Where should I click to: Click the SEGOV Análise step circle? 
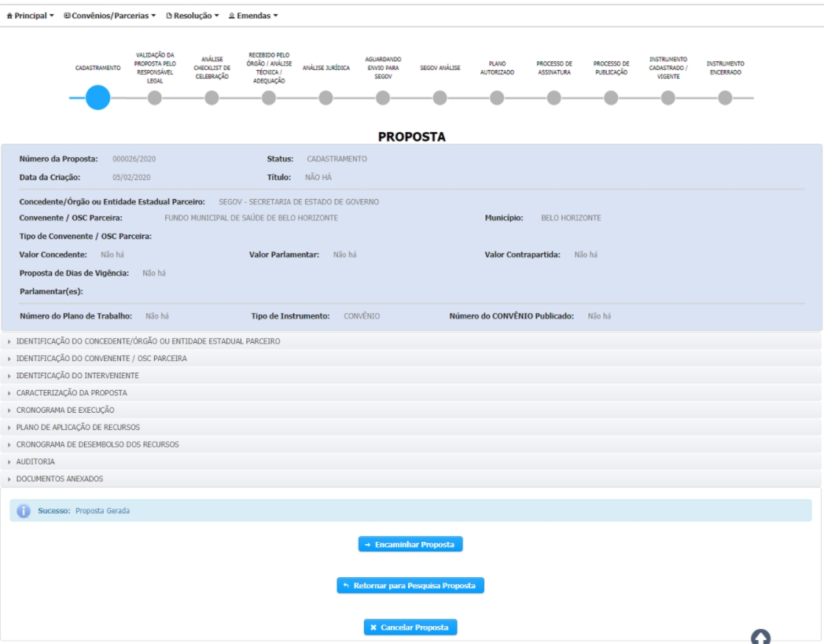tap(440, 98)
